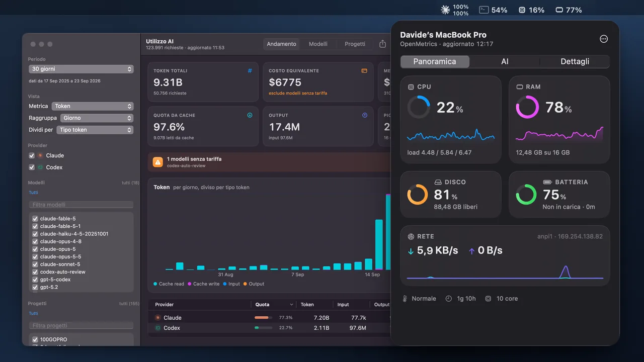This screenshot has width=644, height=362.
Task: Click the chip icon beside 10 core
Action: click(488, 299)
